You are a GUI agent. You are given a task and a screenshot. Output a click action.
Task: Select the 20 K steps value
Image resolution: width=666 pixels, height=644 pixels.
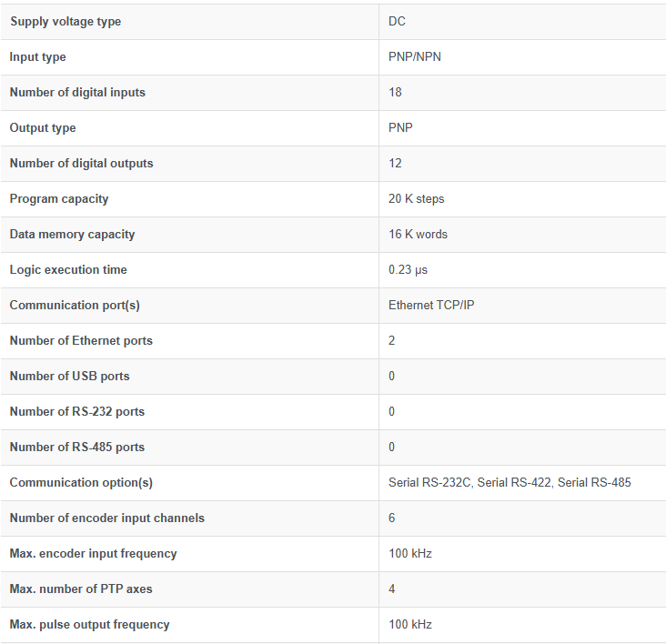point(417,199)
